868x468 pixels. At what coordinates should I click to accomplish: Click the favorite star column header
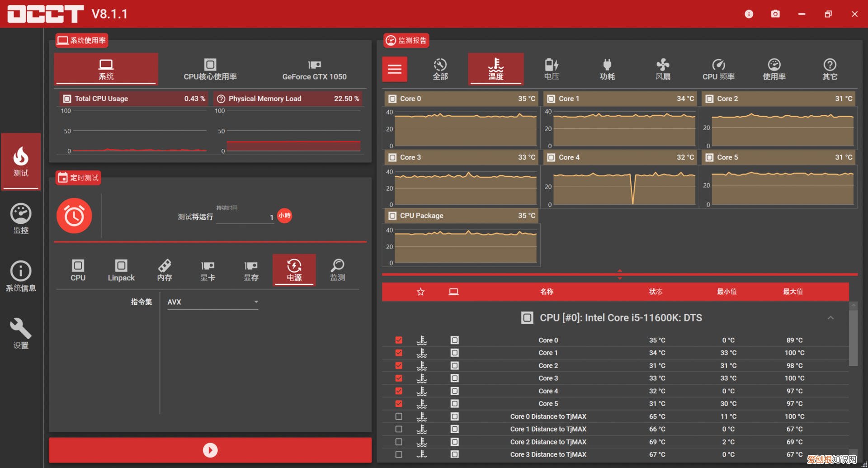[421, 292]
